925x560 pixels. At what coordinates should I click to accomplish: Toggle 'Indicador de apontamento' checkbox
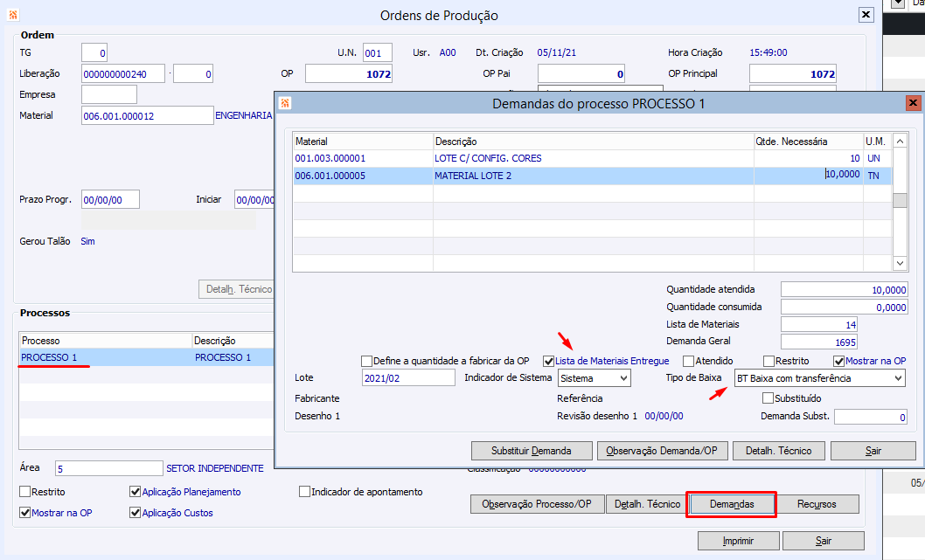coord(304,491)
